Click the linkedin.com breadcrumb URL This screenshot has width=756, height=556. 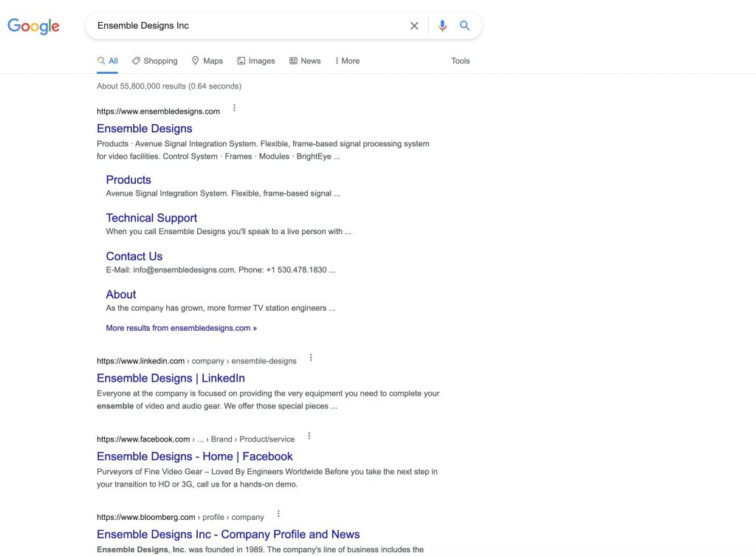196,361
